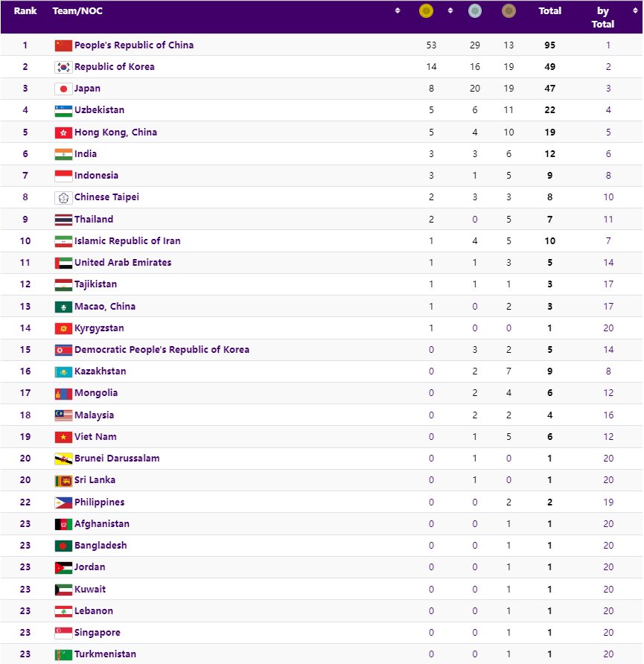Click the gold medal column icon
This screenshot has width=644, height=664.
click(x=426, y=11)
